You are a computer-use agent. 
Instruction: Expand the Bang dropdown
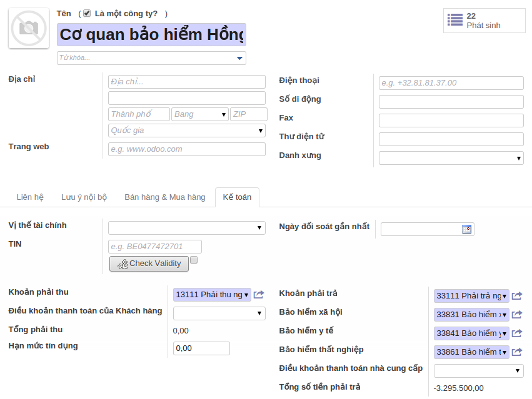224,114
